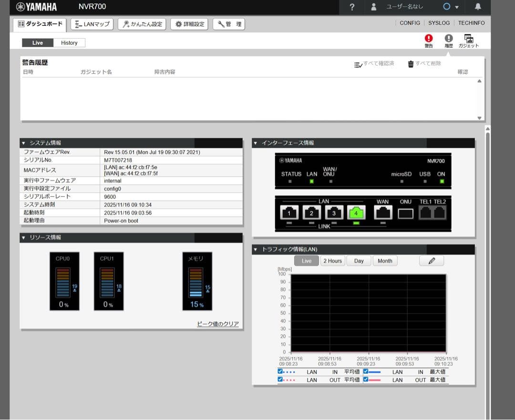The width and height of the screenshot is (515, 420).
Task: Open the LANマップ tab
Action: [x=92, y=24]
